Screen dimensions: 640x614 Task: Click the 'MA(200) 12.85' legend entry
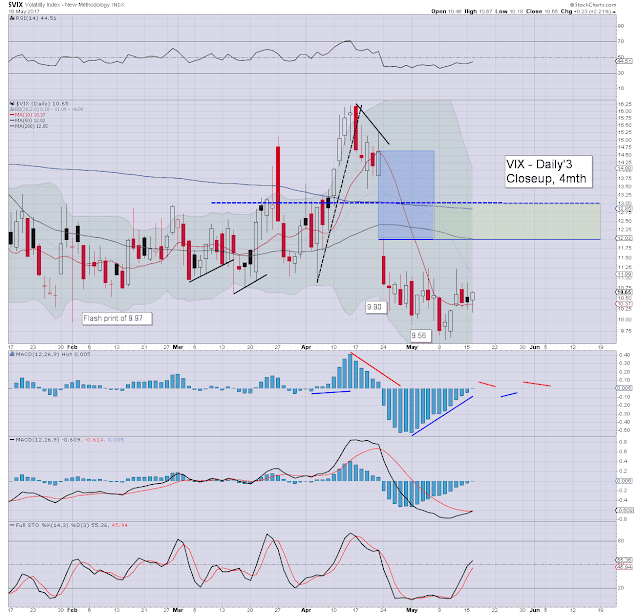(29, 126)
